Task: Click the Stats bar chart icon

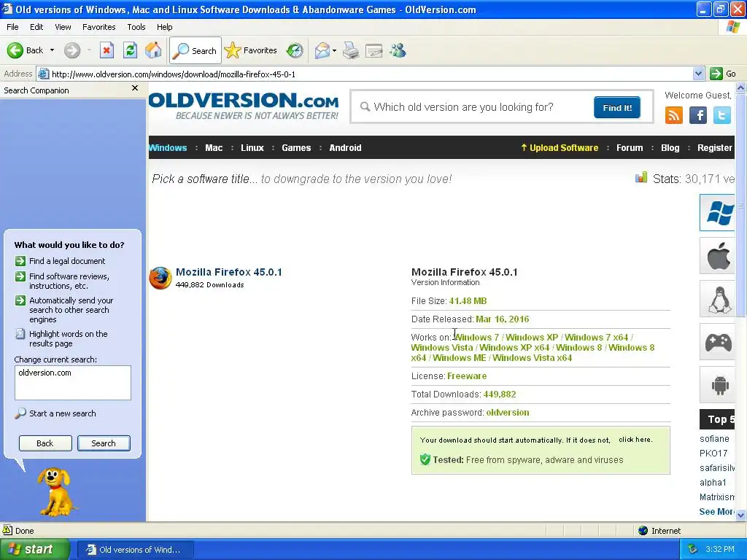Action: [x=641, y=178]
